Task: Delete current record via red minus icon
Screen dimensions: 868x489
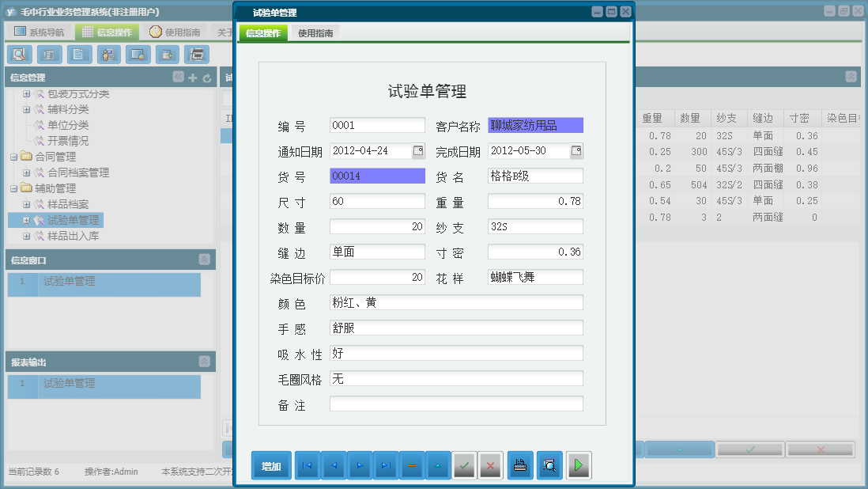Action: (x=412, y=465)
